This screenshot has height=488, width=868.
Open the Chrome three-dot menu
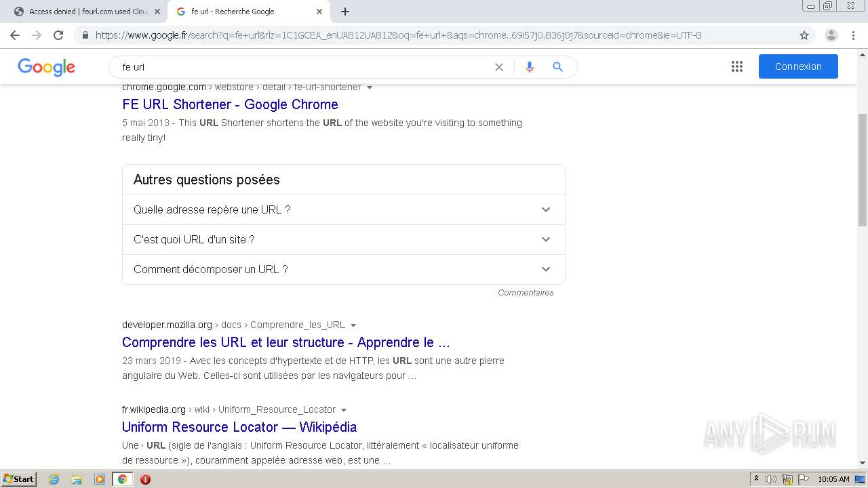click(x=853, y=35)
